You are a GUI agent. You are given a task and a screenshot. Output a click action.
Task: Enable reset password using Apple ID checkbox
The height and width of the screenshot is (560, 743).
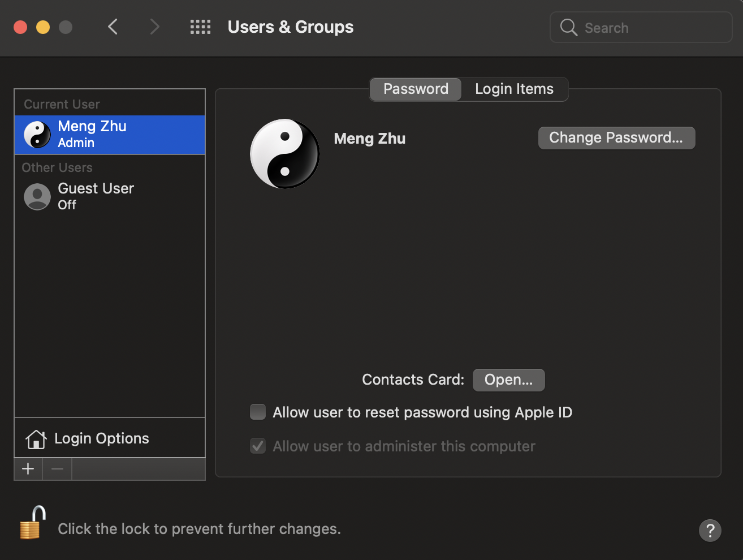pyautogui.click(x=258, y=412)
